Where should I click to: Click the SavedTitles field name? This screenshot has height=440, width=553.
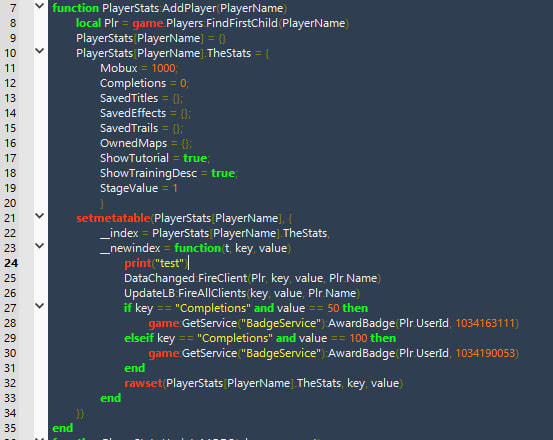pos(129,98)
